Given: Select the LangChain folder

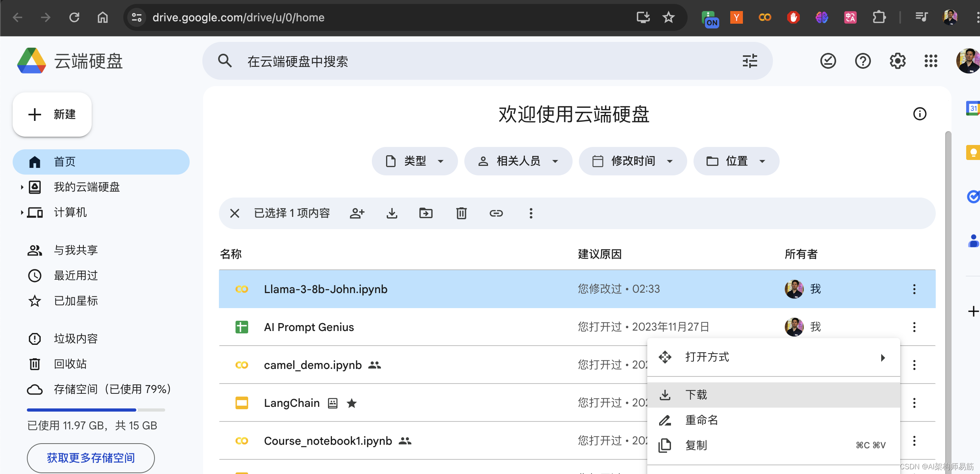Looking at the screenshot, I should point(292,403).
